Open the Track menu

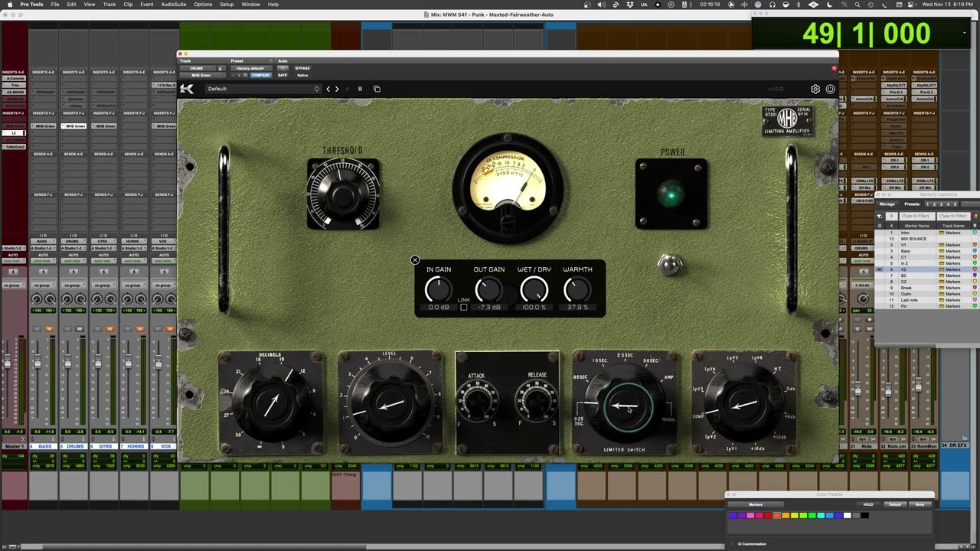coord(109,5)
